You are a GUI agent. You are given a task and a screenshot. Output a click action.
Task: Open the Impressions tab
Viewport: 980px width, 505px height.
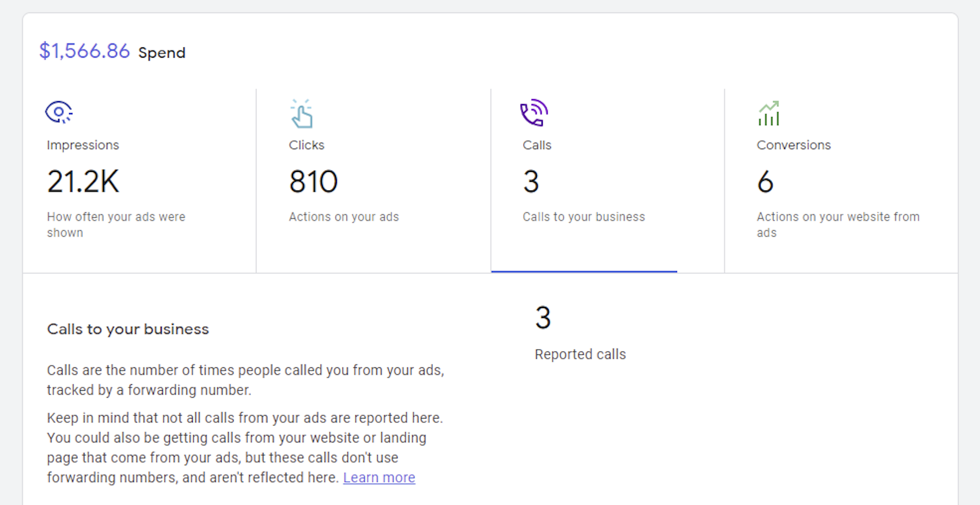(x=139, y=181)
